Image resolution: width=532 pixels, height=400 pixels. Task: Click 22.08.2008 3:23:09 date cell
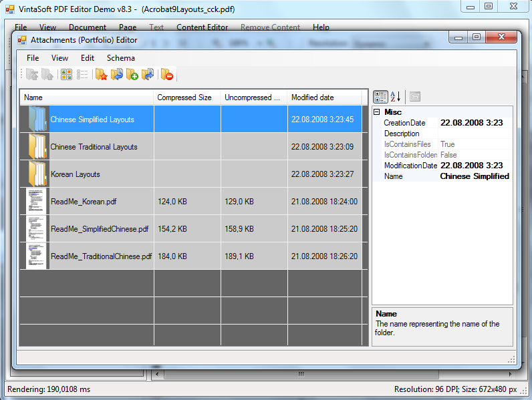325,146
